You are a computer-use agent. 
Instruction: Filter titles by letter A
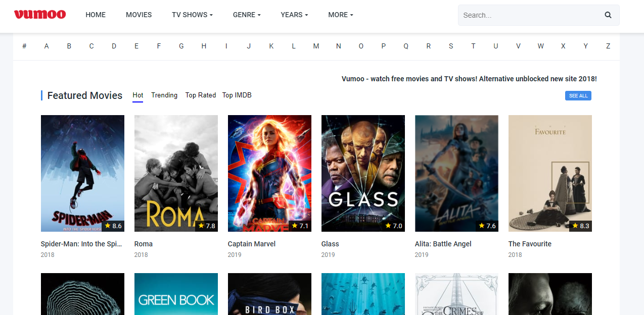47,46
